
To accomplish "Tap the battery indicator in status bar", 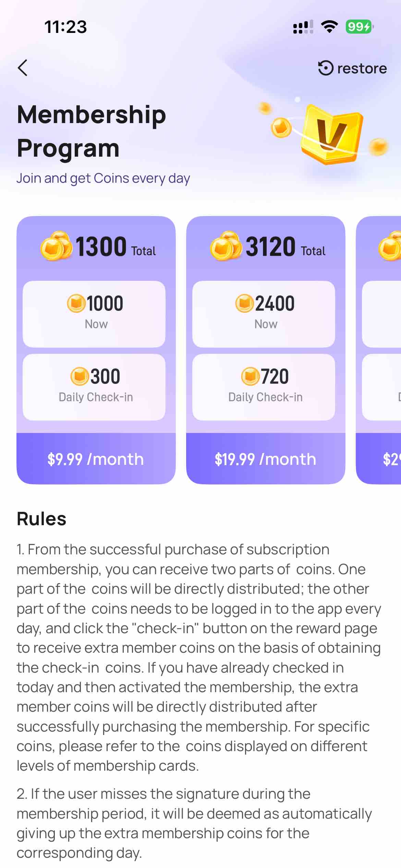I will 359,27.
